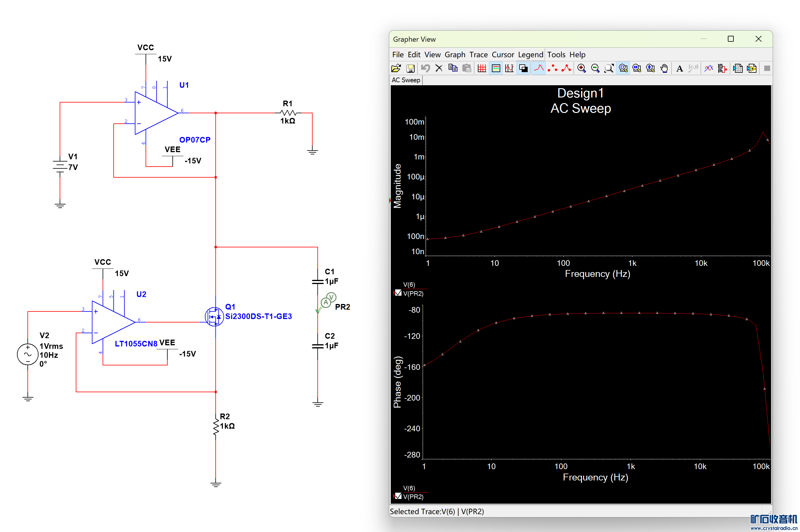
Task: Toggle the black background icon
Action: pyautogui.click(x=523, y=69)
